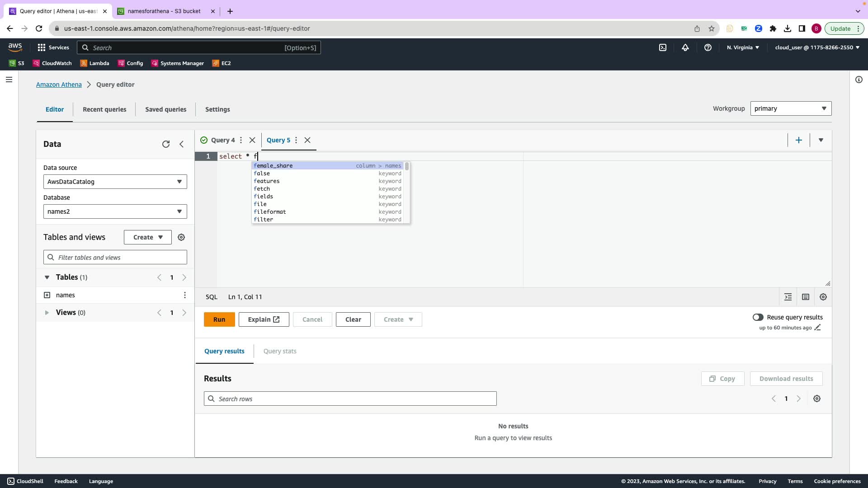Click the format query icon
The height and width of the screenshot is (488, 868).
coord(788,297)
